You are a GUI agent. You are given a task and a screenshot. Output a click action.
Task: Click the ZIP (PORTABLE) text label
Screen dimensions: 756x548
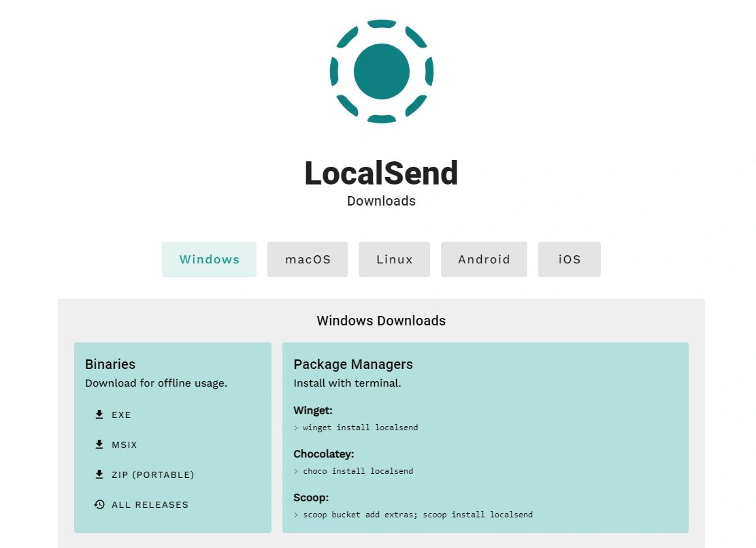(x=153, y=474)
